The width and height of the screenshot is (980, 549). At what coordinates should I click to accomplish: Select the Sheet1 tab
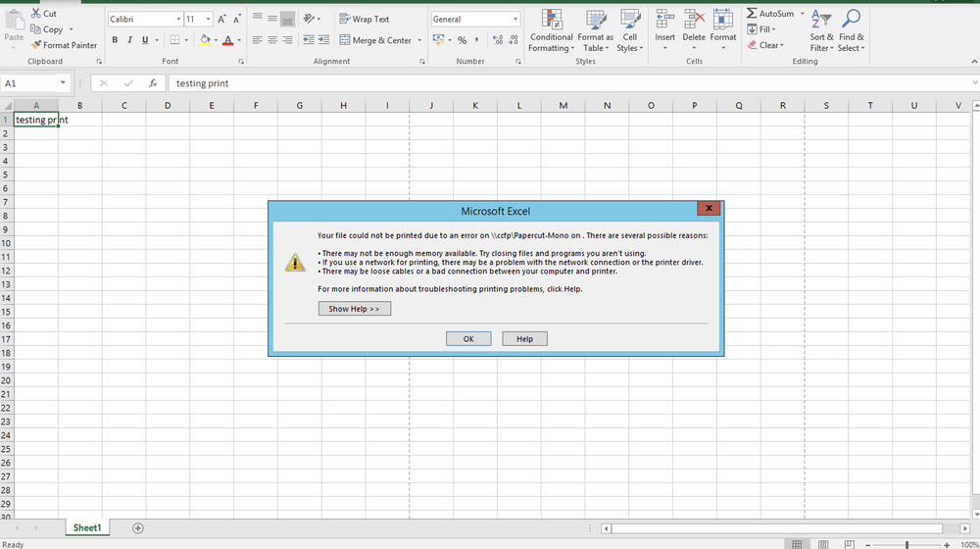[87, 527]
